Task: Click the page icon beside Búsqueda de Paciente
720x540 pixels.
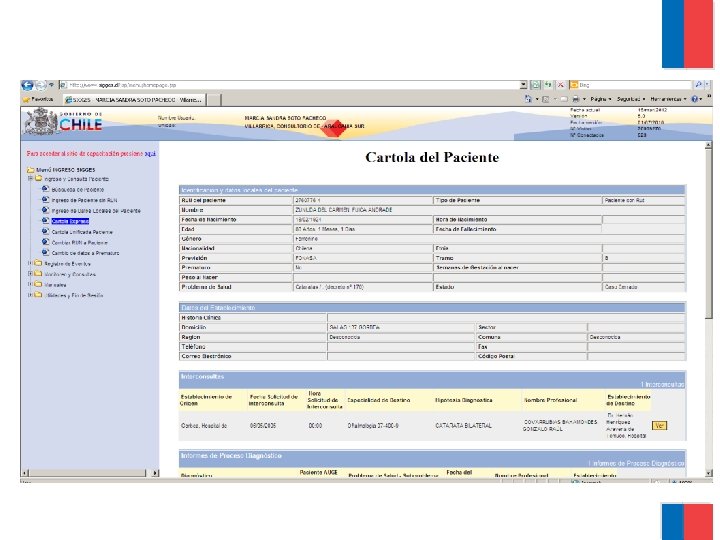Action: click(x=45, y=189)
